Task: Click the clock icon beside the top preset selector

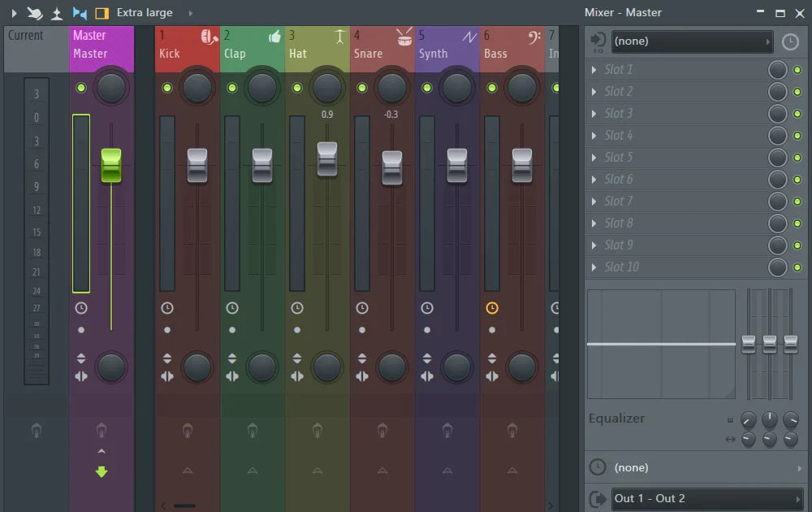Action: [790, 41]
